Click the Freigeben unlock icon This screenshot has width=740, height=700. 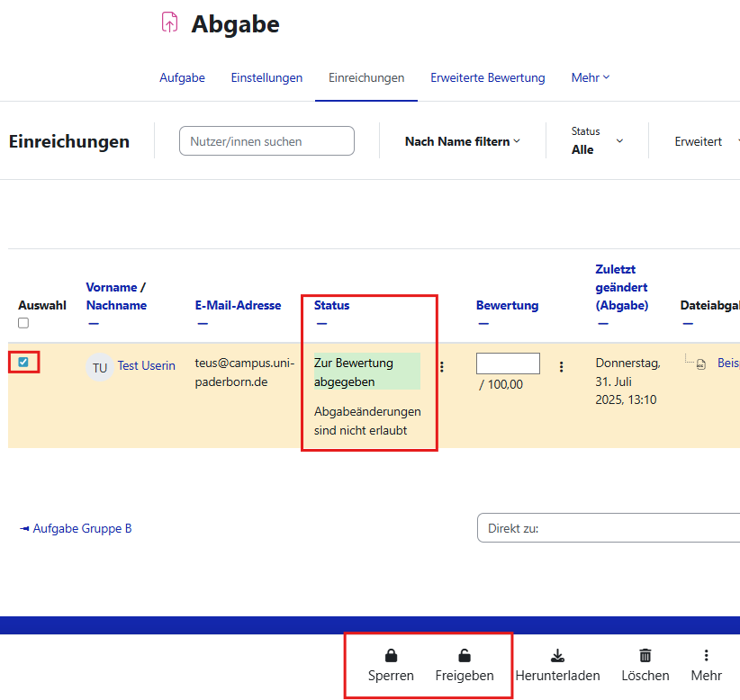tap(464, 656)
